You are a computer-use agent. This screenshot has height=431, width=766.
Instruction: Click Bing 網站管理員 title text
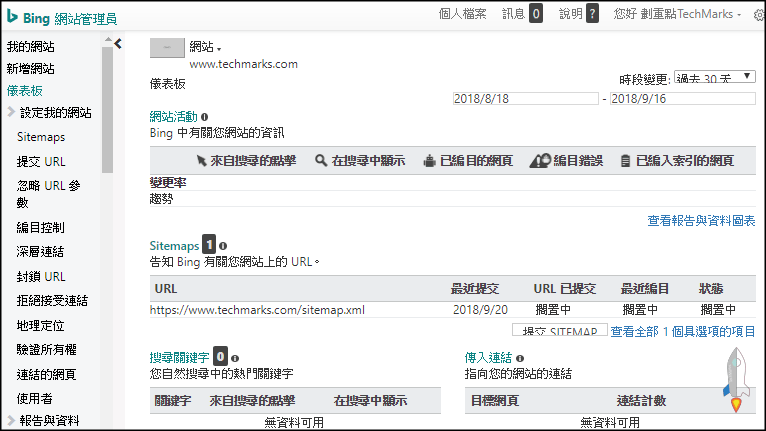point(70,19)
